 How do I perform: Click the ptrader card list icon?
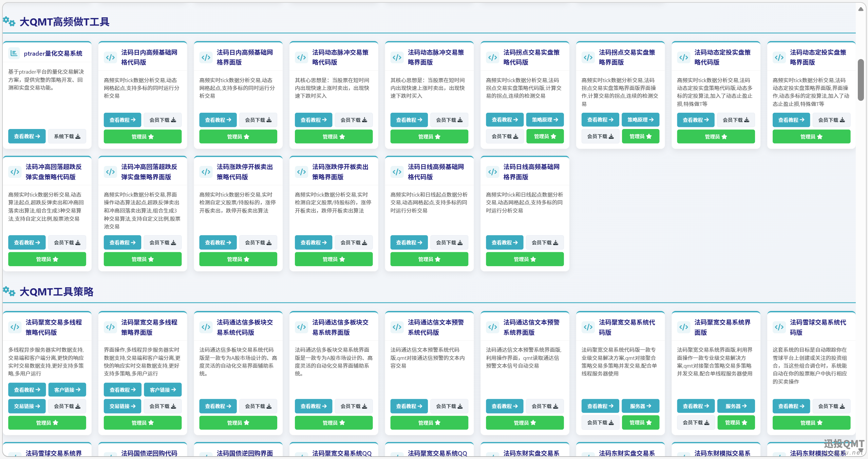tap(14, 53)
